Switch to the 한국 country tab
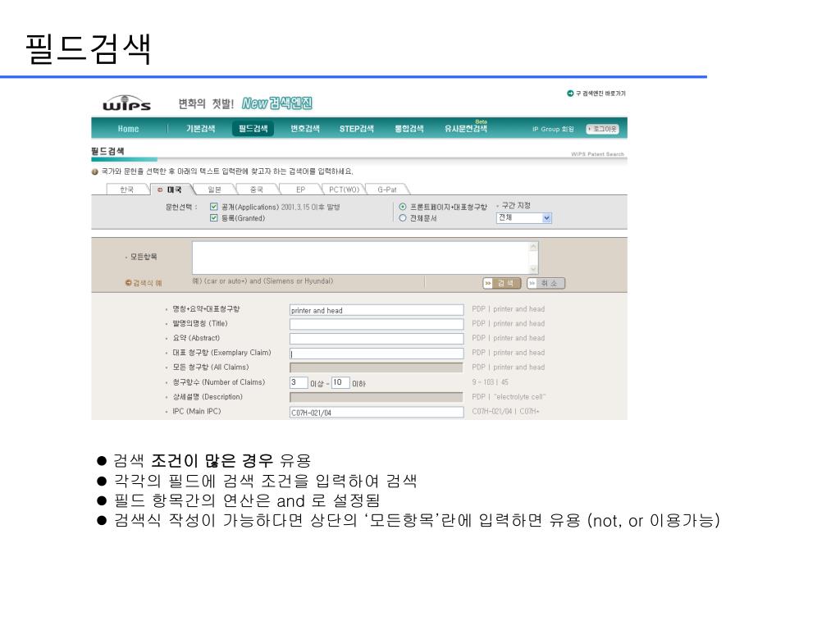 click(x=127, y=189)
